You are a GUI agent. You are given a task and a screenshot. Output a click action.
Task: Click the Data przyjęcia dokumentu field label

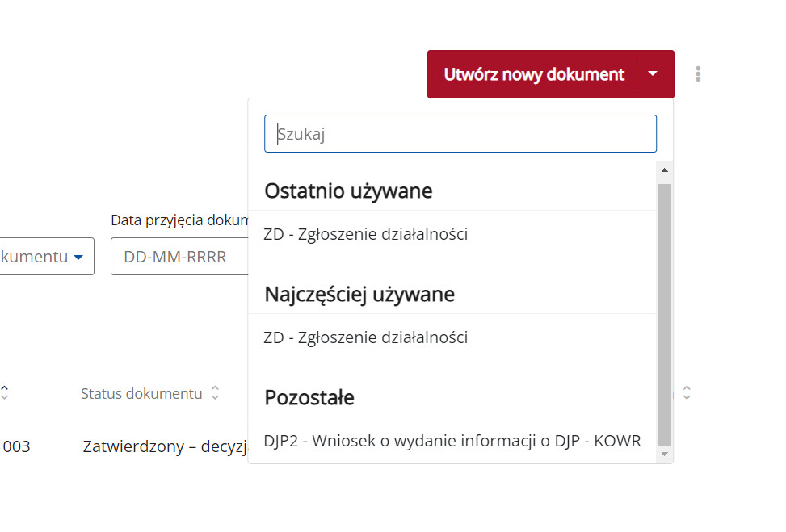tap(178, 220)
